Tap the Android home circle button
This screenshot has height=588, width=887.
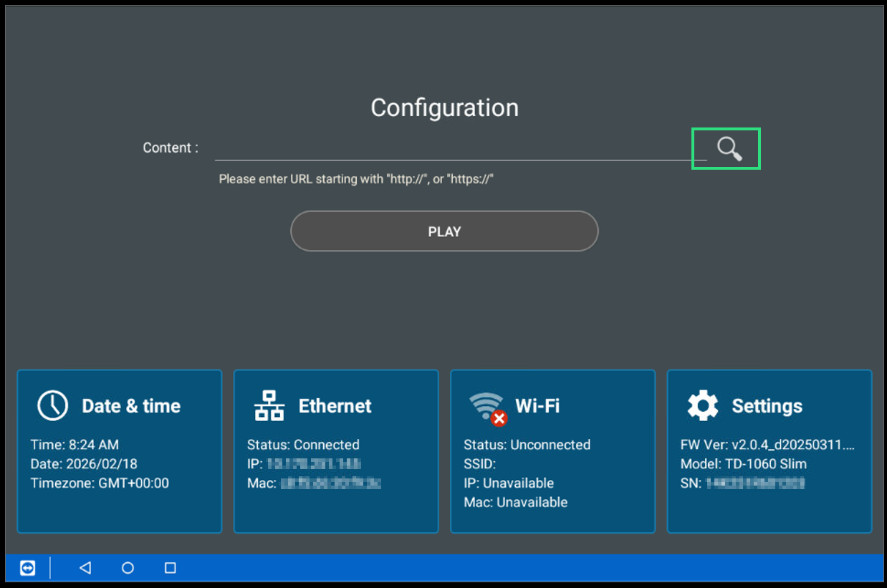(128, 568)
